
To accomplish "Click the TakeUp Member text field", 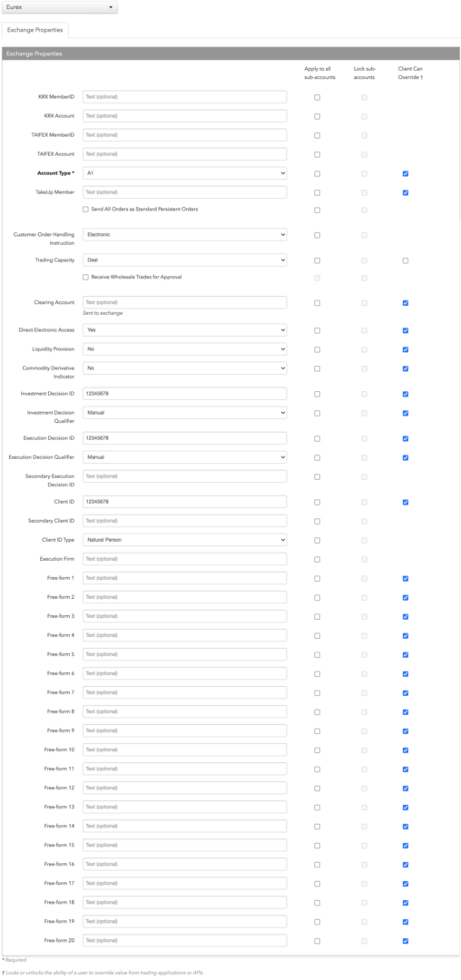I will coord(185,192).
